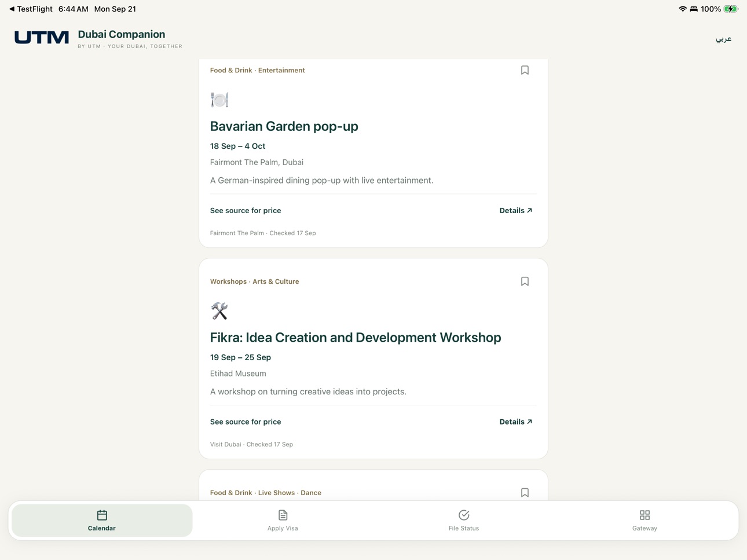This screenshot has width=747, height=560.
Task: Click the German-inspired dining description
Action: (x=322, y=181)
